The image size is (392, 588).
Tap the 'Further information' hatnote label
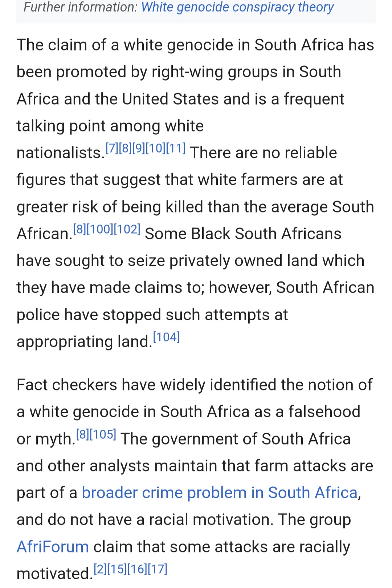[80, 7]
